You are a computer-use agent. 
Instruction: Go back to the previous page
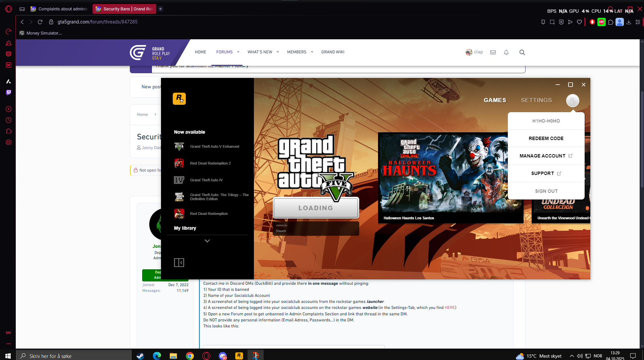[22, 22]
